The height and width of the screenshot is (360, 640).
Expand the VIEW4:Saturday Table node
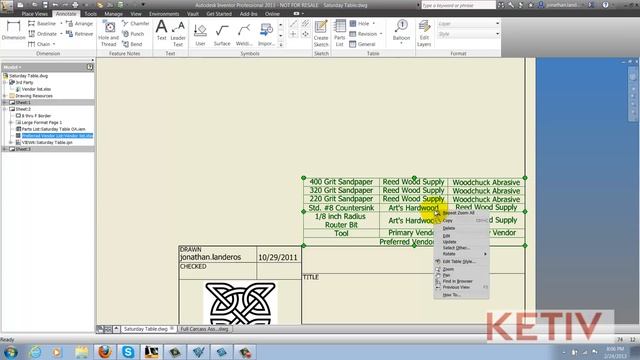[11, 142]
